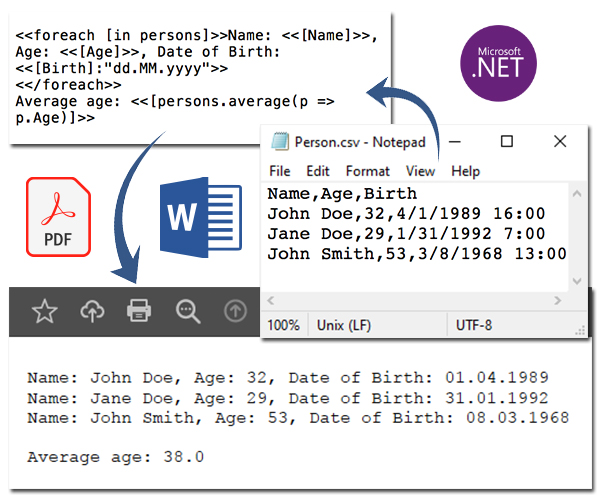This screenshot has width=600, height=500.
Task: Open the View menu in Notepad
Action: tap(420, 171)
